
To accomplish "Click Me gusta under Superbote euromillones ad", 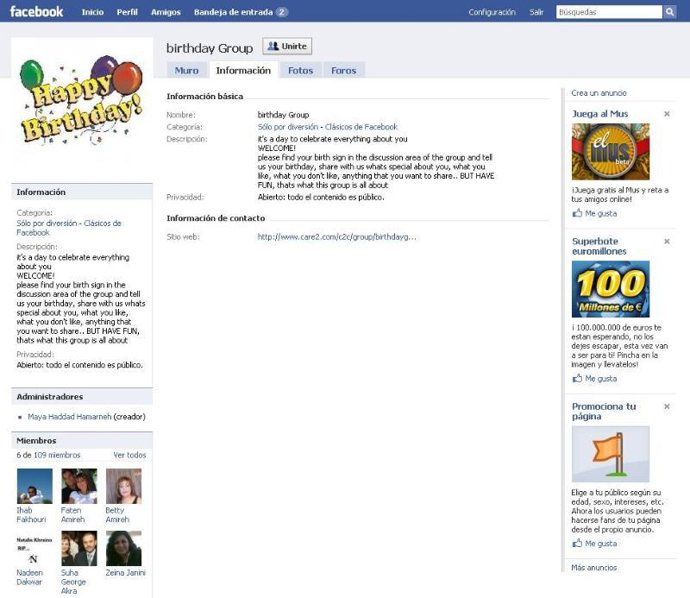I will click(601, 378).
